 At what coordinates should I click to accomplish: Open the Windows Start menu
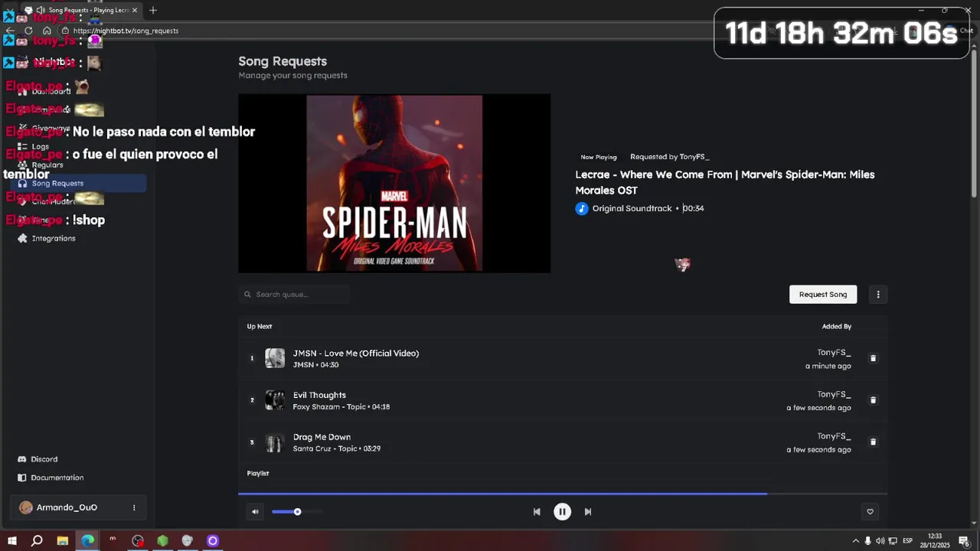click(x=11, y=541)
